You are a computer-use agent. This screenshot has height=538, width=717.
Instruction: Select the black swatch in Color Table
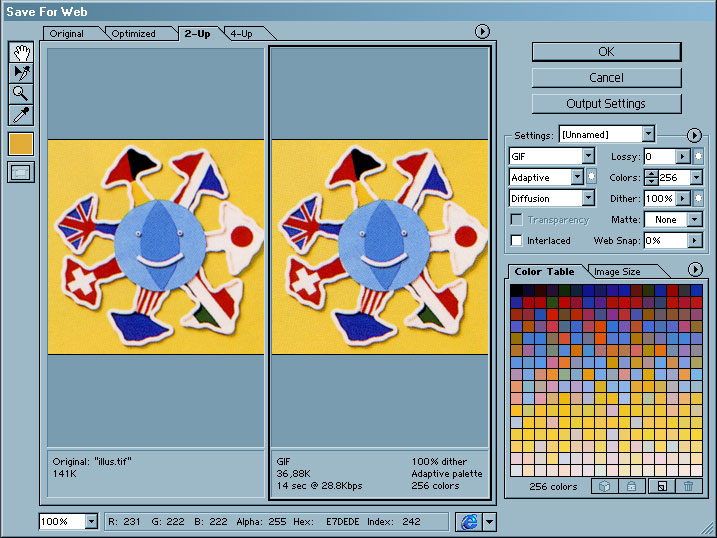click(516, 290)
